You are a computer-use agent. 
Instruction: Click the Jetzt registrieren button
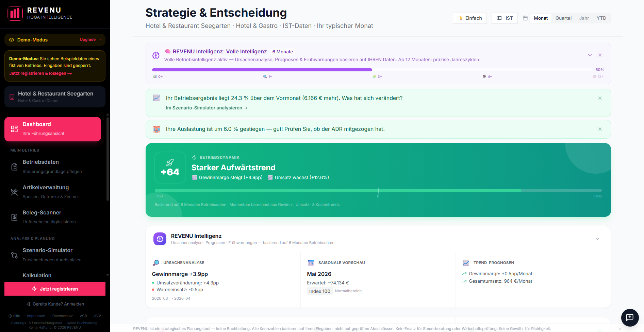point(55,289)
